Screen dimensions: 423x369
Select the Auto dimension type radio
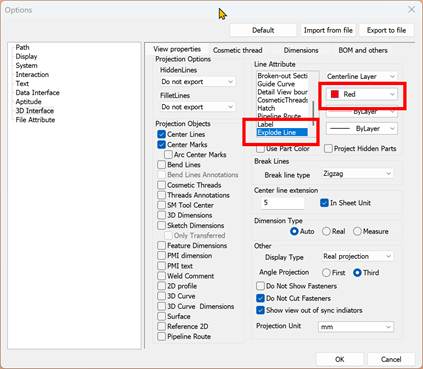(x=294, y=231)
